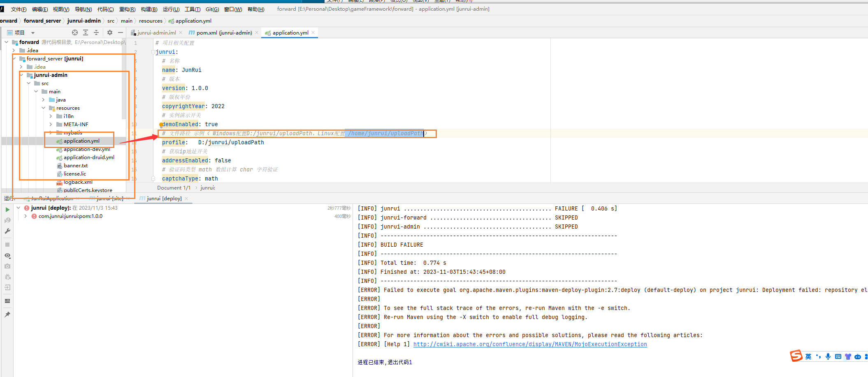Select banner.txt file in tree
868x377 pixels.
pos(76,165)
